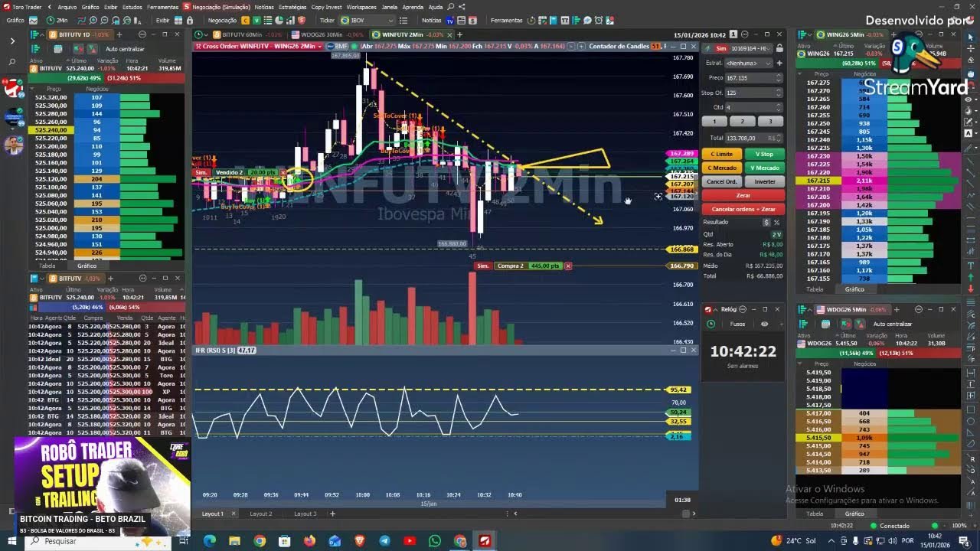Open the Workspaces menu
This screenshot has height=551, width=980.
[x=361, y=7]
